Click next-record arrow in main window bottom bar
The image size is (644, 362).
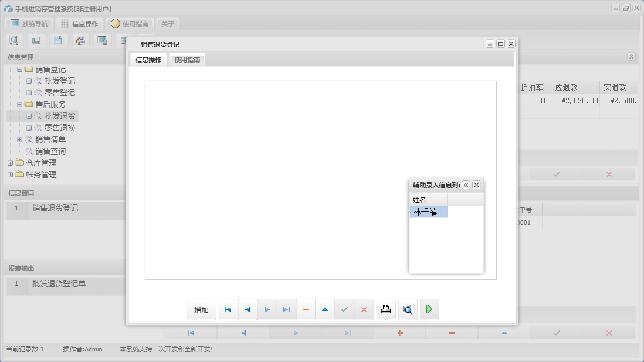tap(296, 333)
